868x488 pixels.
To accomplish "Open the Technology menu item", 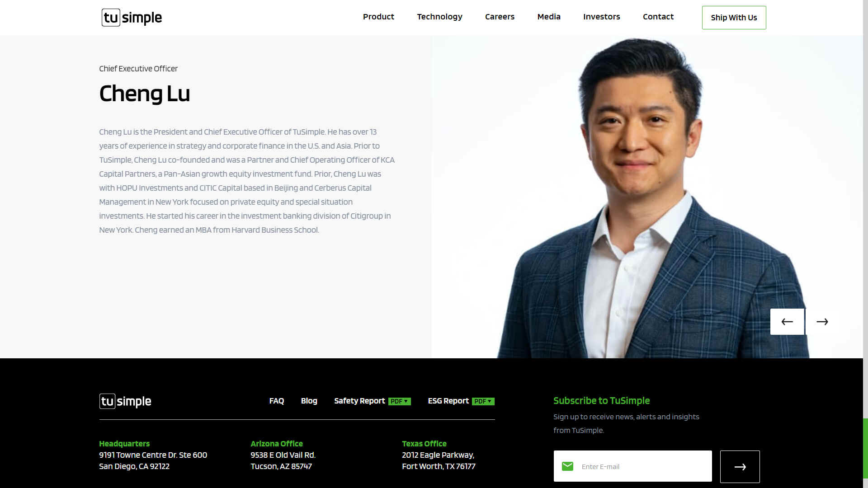I will (439, 17).
